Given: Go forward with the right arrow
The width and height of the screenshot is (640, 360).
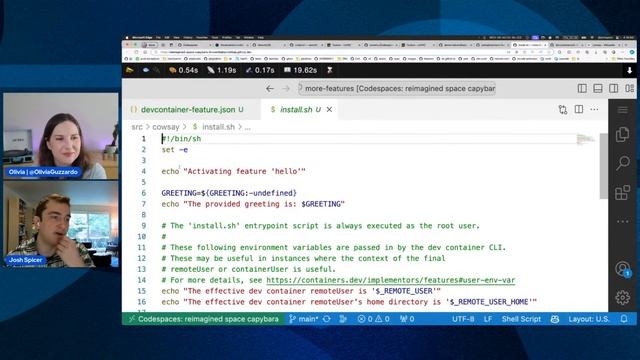Looking at the screenshot, I should (x=286, y=89).
